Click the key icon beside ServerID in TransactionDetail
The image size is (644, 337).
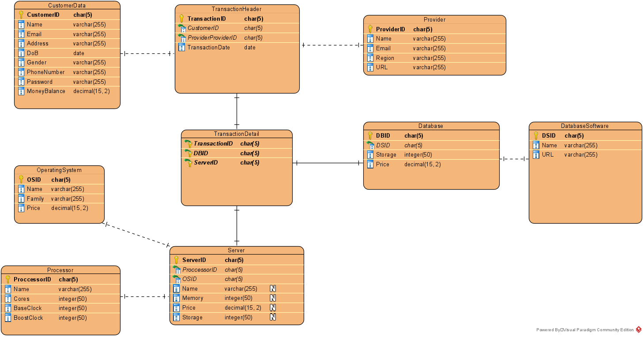pyautogui.click(x=188, y=162)
